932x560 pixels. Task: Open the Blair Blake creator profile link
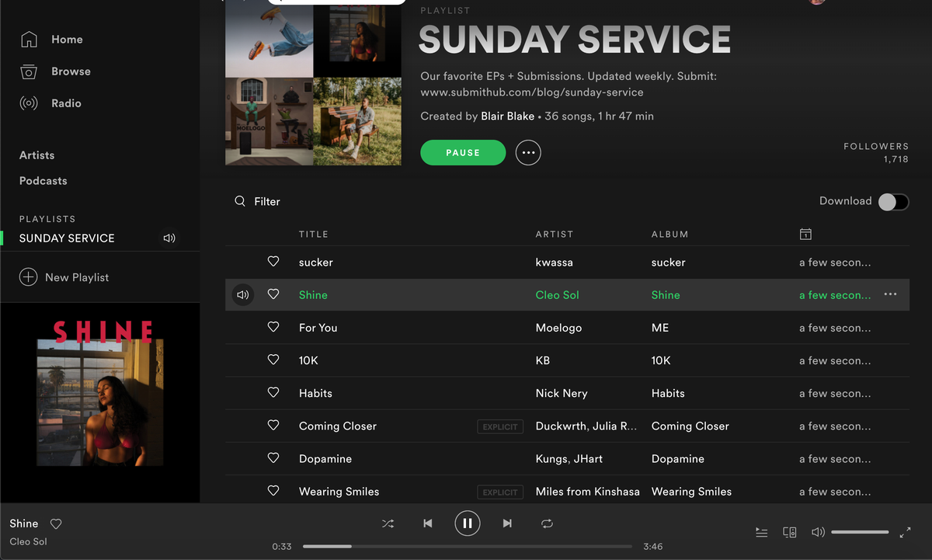507,117
